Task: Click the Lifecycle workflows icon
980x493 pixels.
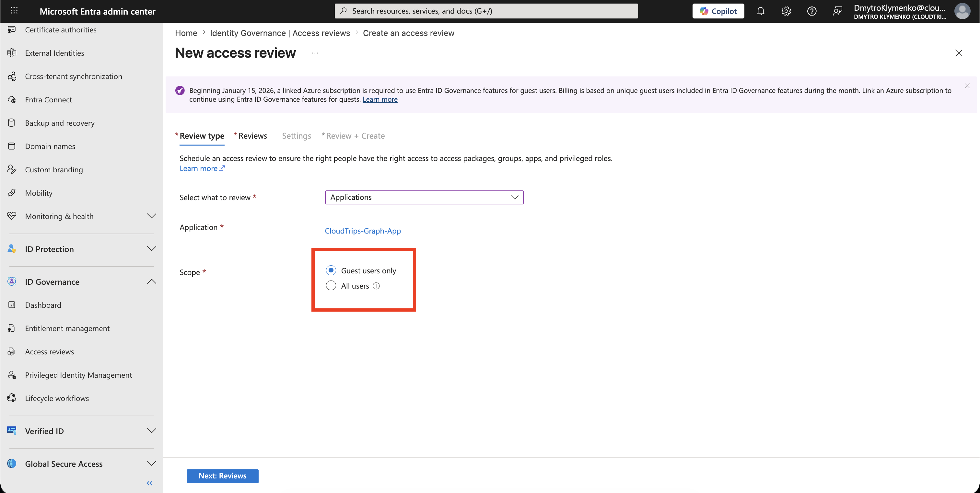Action: tap(12, 398)
